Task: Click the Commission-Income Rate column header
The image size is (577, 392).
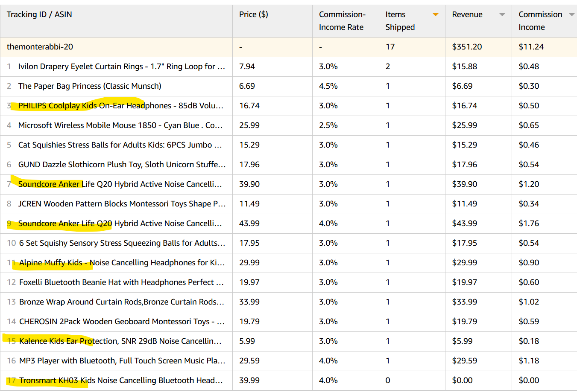Action: (342, 21)
